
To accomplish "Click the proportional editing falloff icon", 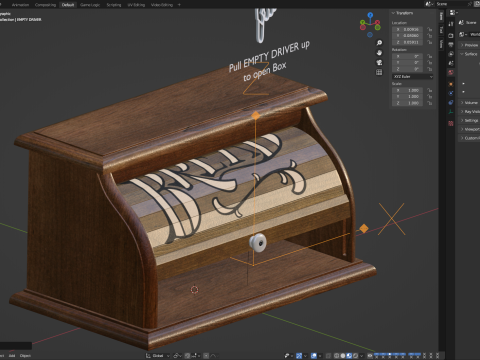I will click(x=214, y=356).
